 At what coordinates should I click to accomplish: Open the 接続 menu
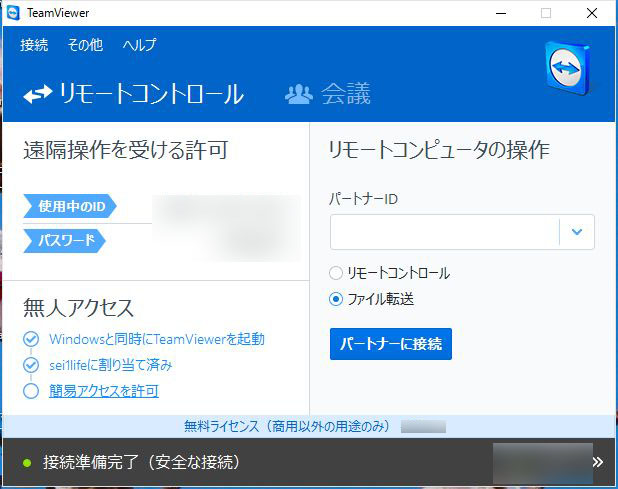tap(34, 45)
